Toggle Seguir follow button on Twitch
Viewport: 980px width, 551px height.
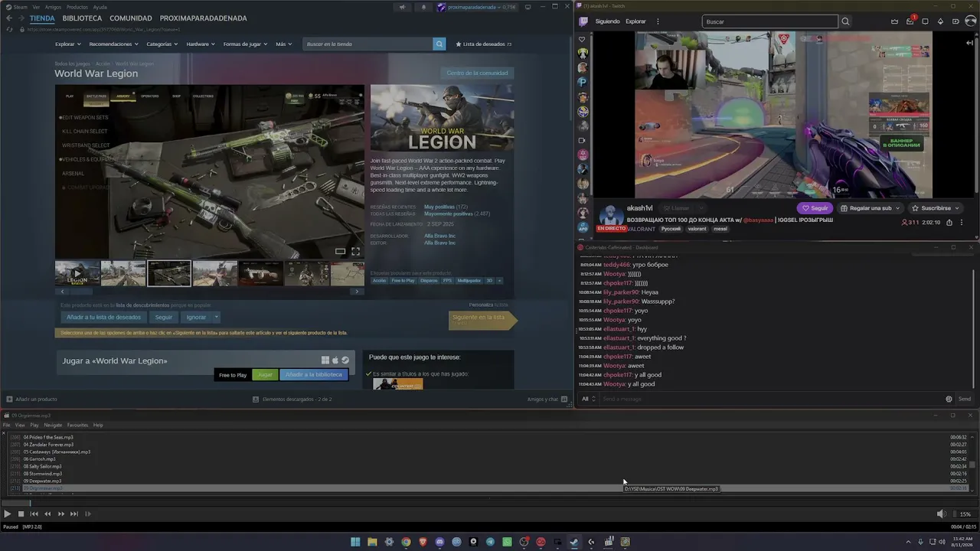click(815, 208)
